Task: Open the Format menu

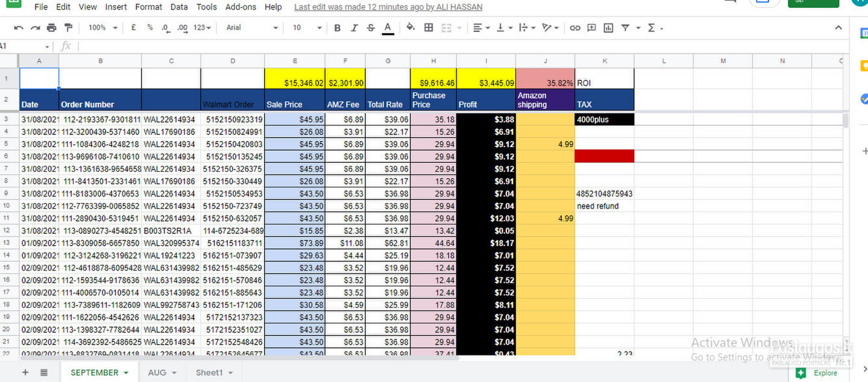Action: (x=148, y=7)
